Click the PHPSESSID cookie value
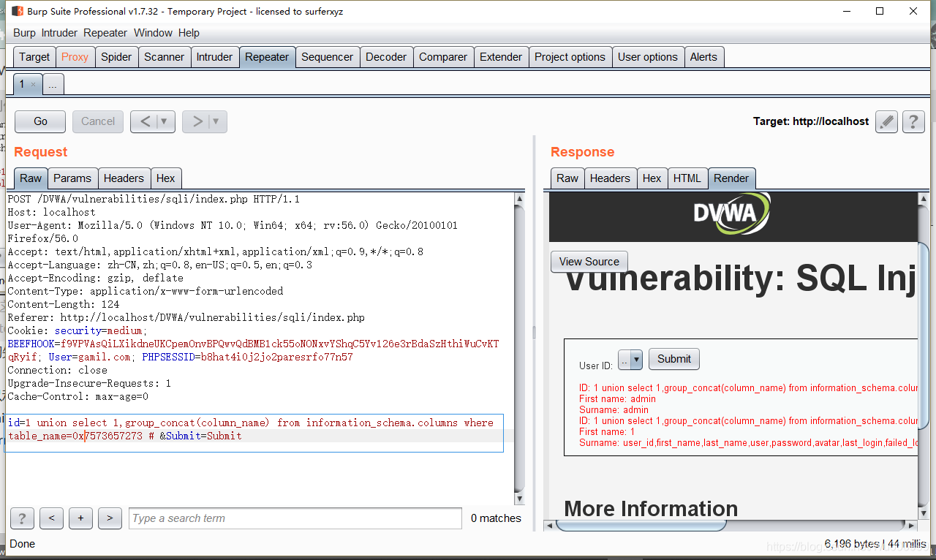Screen dimensions: 936x560 277,357
